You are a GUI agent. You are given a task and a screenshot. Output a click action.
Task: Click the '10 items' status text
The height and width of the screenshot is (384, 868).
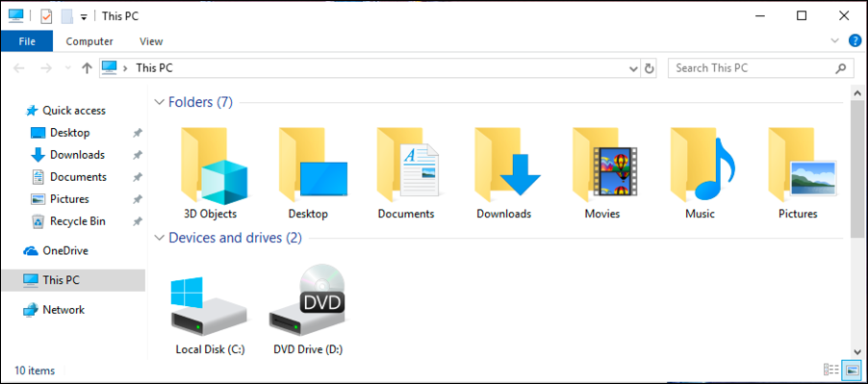pyautogui.click(x=35, y=371)
